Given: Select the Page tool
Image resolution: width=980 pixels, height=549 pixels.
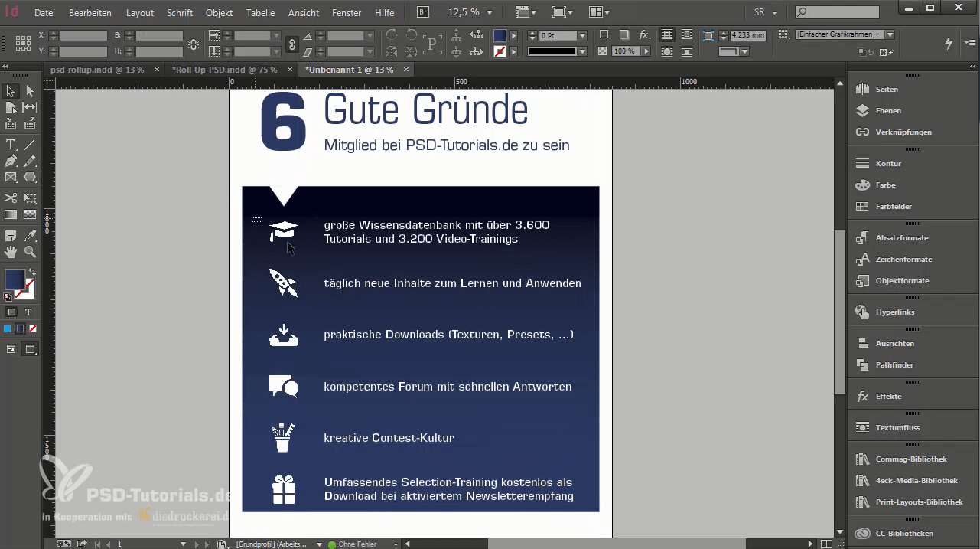Looking at the screenshot, I should 11,107.
